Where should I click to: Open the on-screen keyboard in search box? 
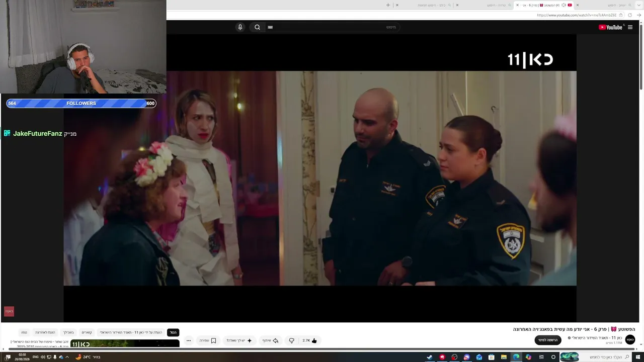click(270, 27)
